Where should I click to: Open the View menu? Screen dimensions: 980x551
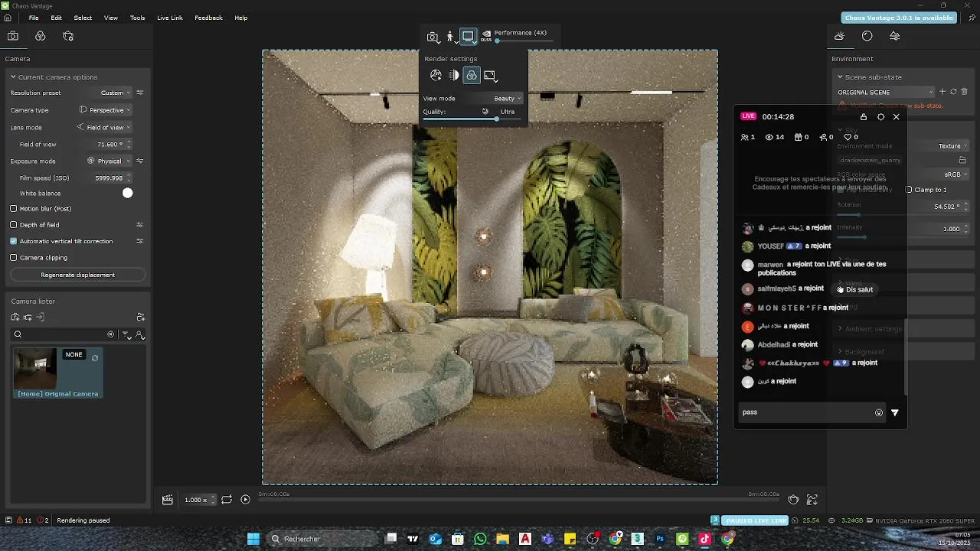[x=111, y=18]
